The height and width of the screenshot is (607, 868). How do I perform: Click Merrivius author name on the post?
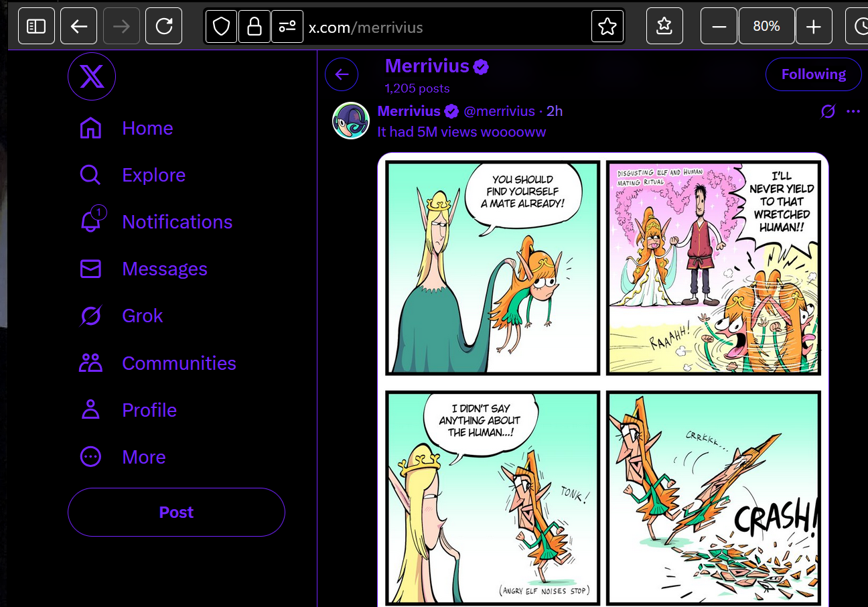click(x=409, y=111)
